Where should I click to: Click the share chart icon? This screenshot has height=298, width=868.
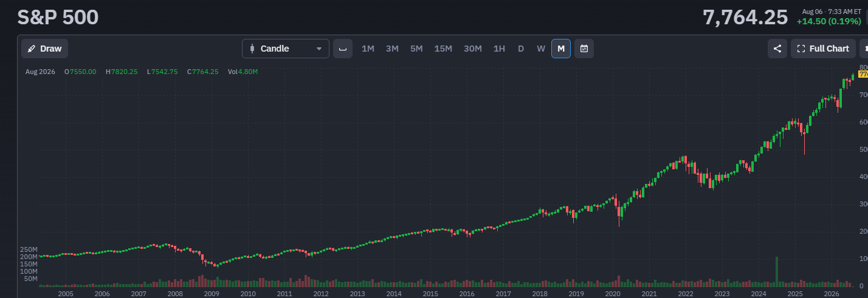click(777, 49)
